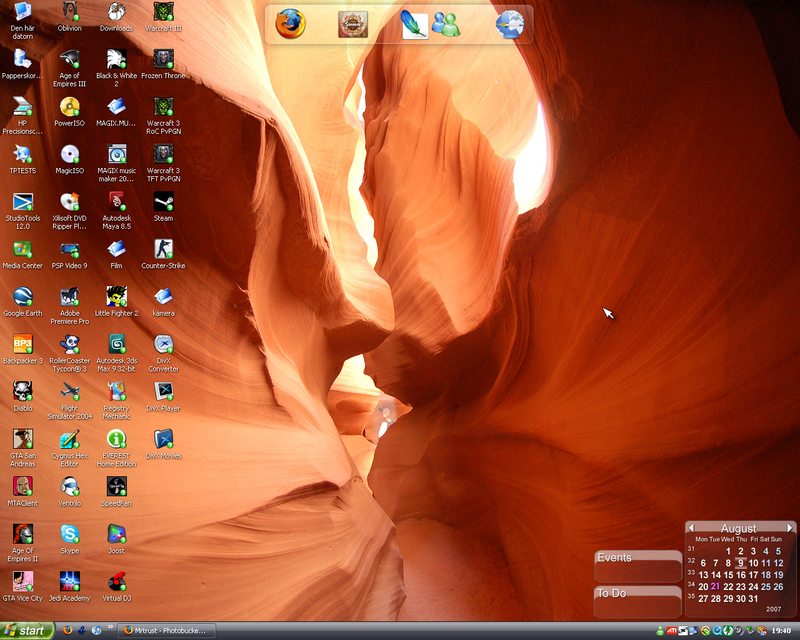The image size is (800, 640).
Task: Select the PowerISO desktop icon
Action: coord(69,107)
